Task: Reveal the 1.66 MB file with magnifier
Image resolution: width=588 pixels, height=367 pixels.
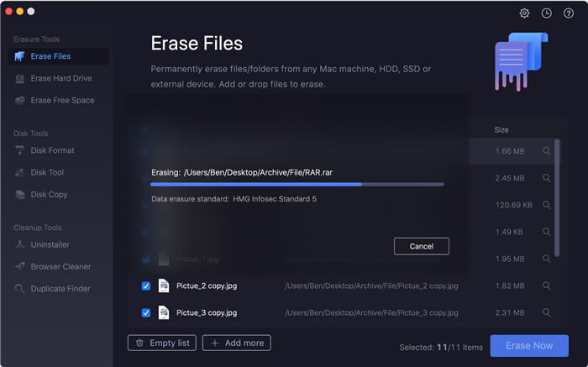Action: click(546, 151)
